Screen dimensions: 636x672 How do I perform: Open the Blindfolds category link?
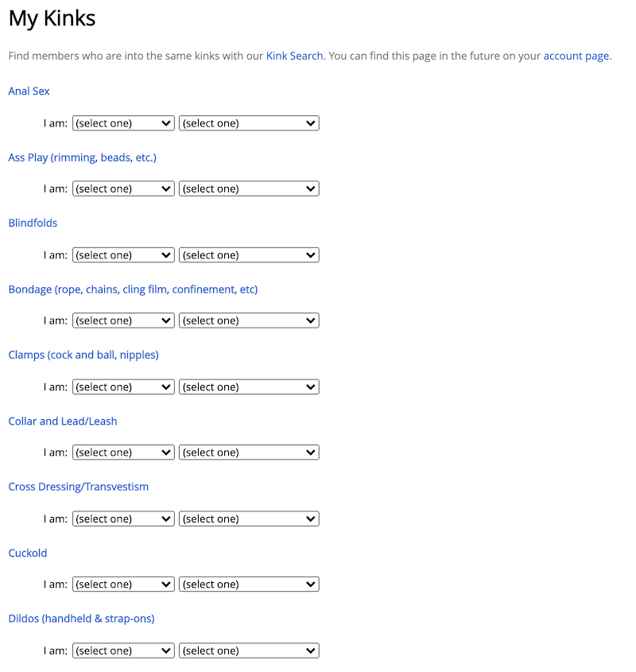pyautogui.click(x=33, y=223)
